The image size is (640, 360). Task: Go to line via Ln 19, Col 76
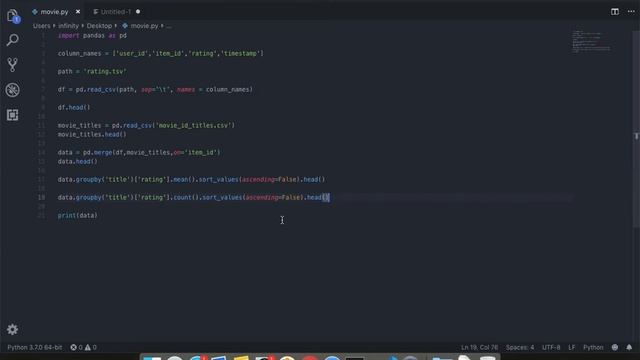[x=479, y=347]
